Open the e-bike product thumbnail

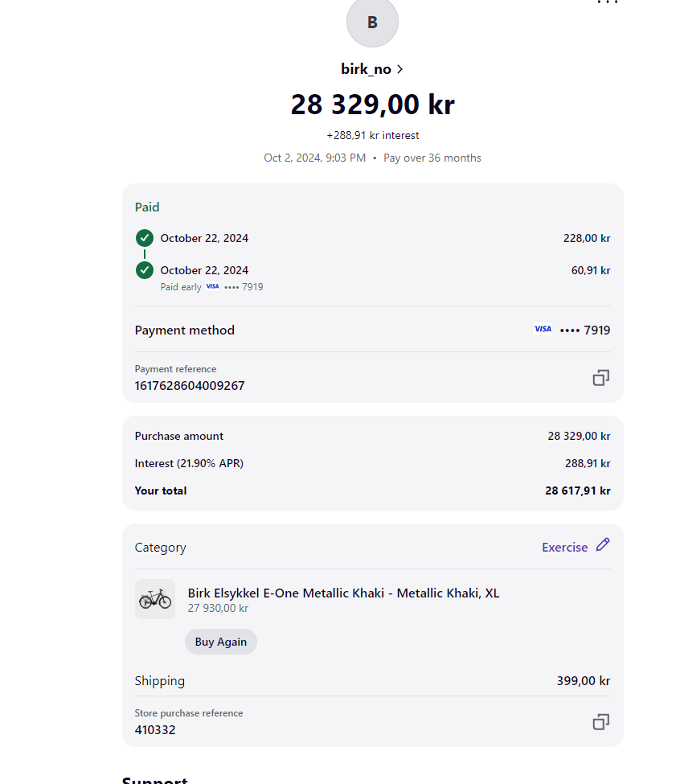click(x=155, y=599)
